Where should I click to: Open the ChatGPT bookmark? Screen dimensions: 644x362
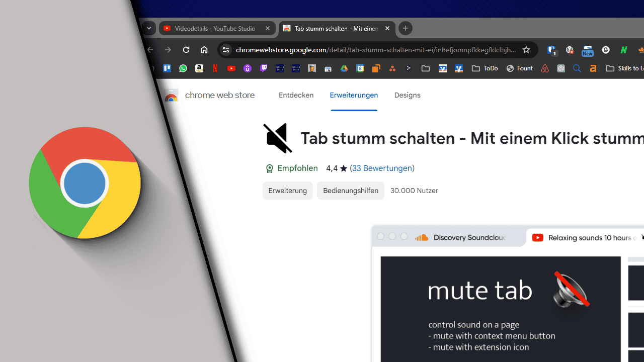[x=561, y=68]
